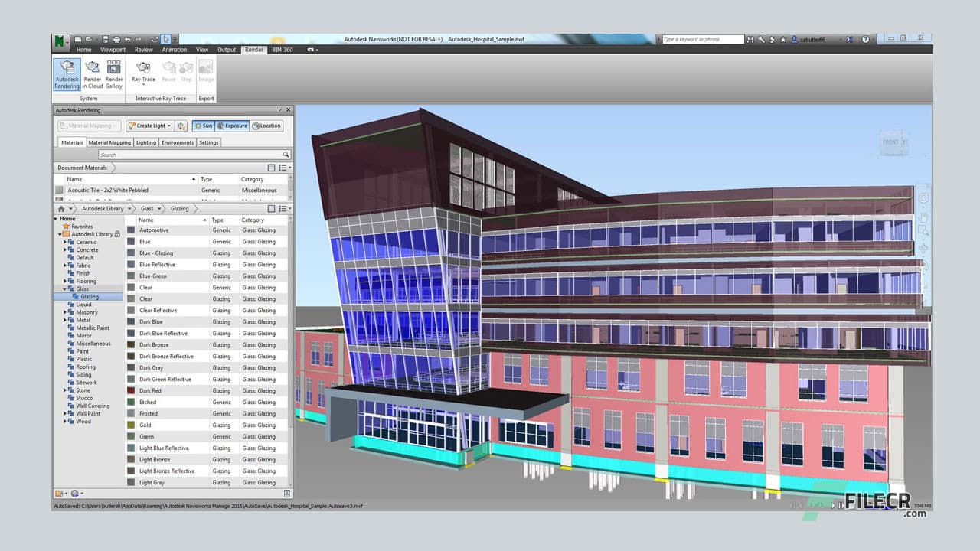Screen dimensions: 980x551
Task: Open the Render Gallery
Action: pyautogui.click(x=114, y=73)
